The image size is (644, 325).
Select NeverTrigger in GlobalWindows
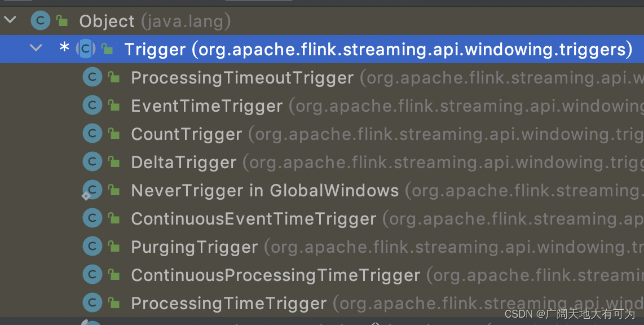(264, 190)
